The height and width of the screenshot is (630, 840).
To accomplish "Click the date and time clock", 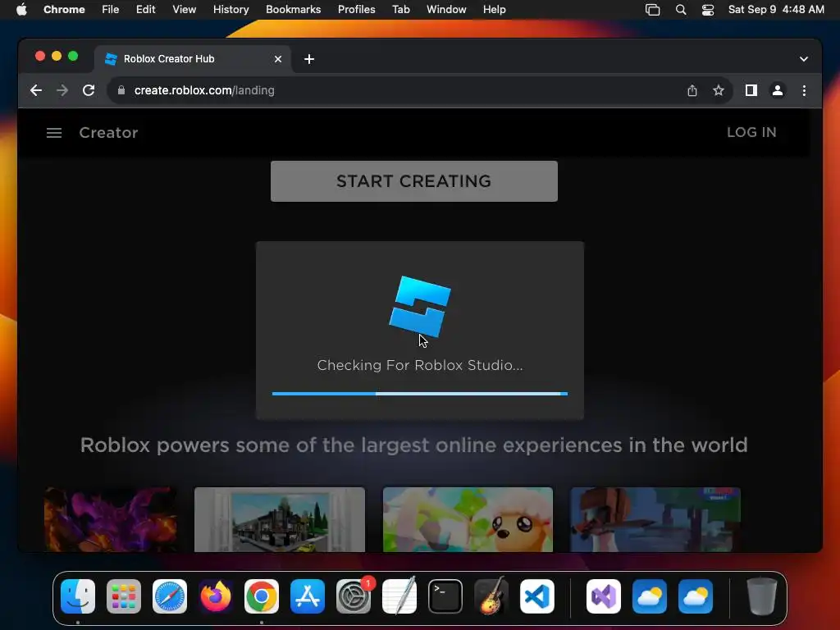I will (x=776, y=10).
